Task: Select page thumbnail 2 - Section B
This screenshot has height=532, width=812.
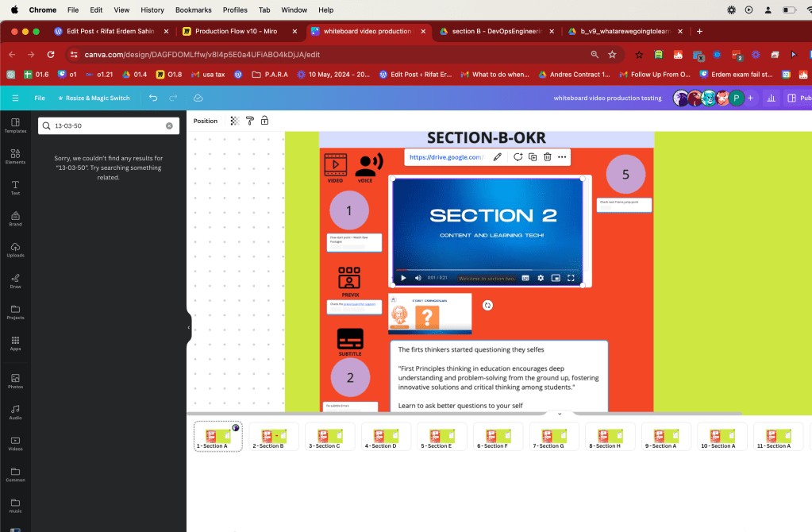Action: coord(274,437)
